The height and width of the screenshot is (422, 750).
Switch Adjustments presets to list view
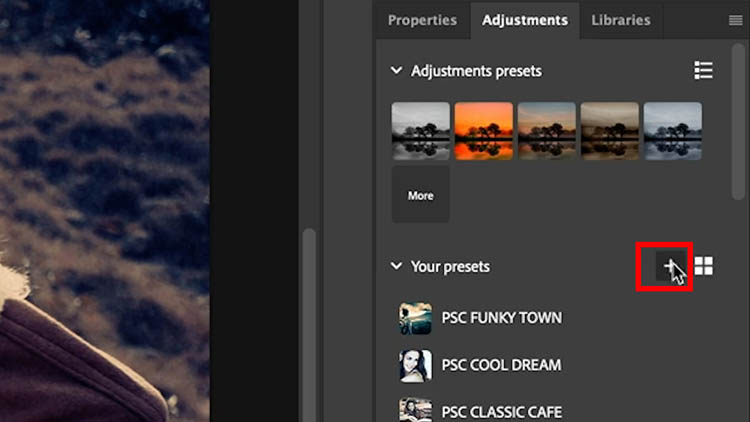tap(703, 70)
